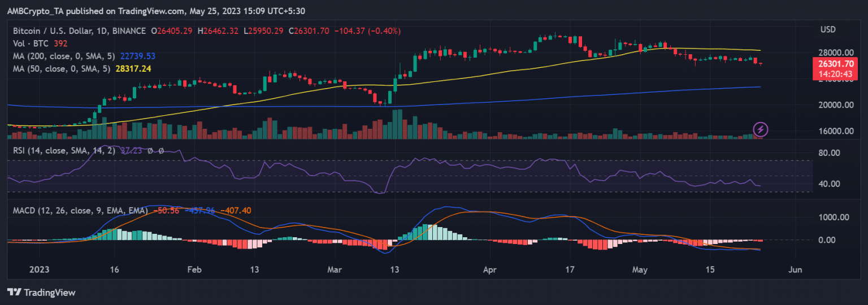Click the MACD histogram value −50.56

167,211
